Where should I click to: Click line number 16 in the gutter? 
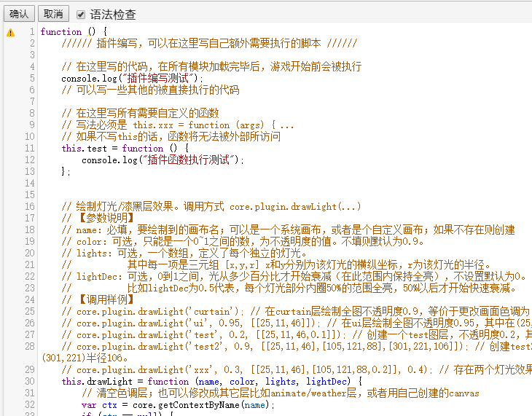coord(29,206)
